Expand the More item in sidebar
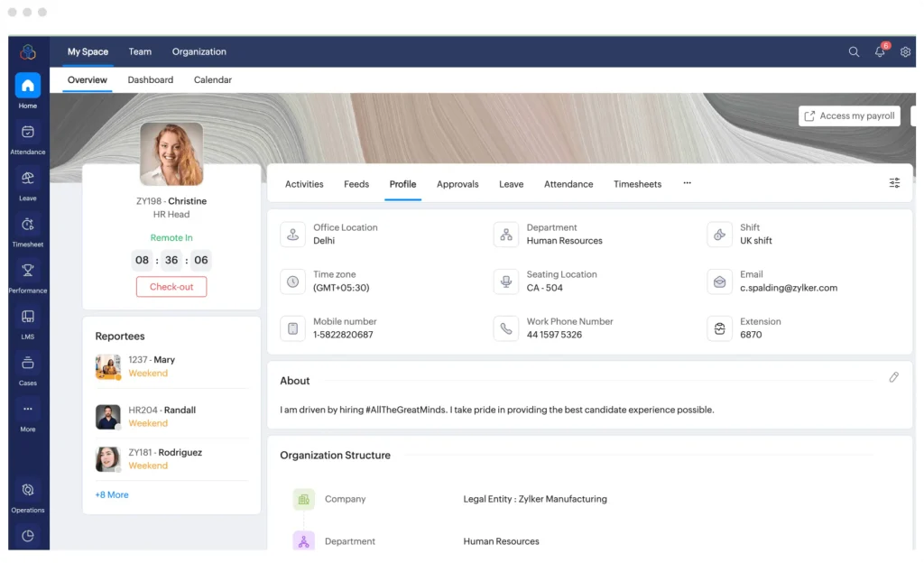 [x=27, y=413]
